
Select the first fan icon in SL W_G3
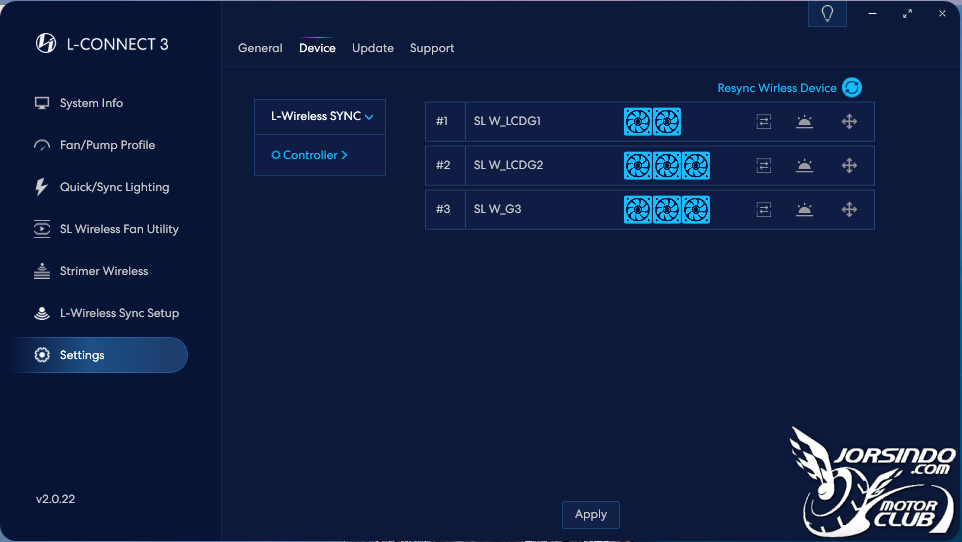(x=638, y=210)
